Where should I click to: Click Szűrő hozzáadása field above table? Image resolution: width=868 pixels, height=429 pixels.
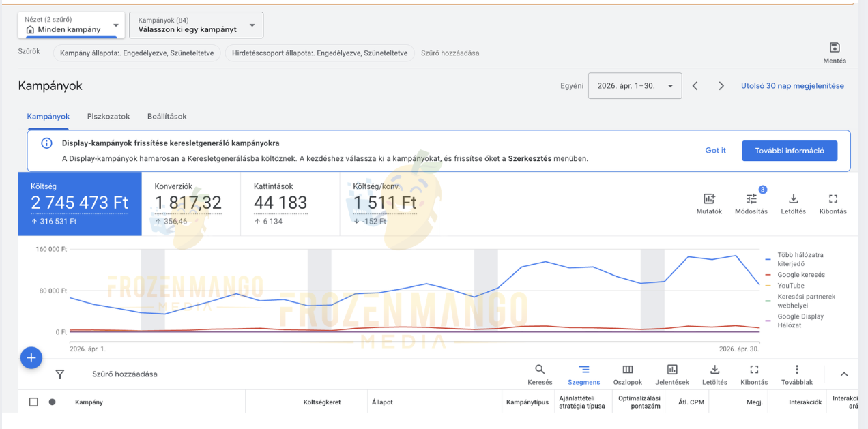[125, 374]
